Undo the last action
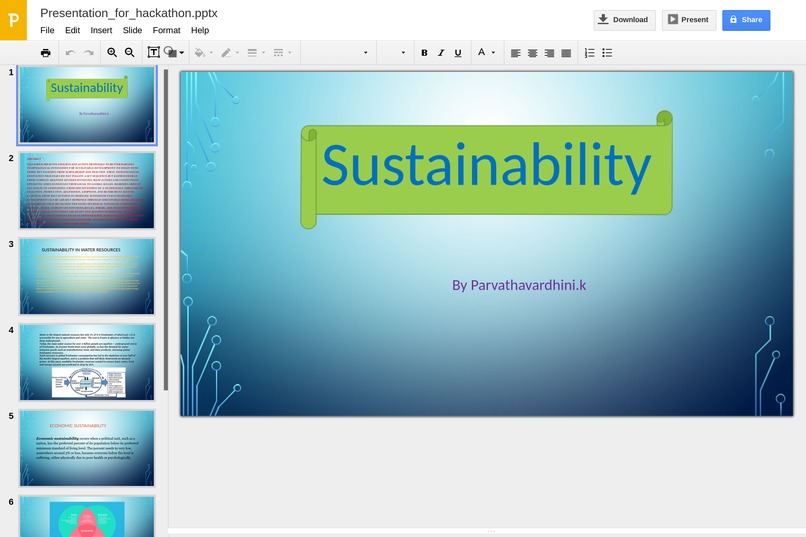This screenshot has width=806, height=537. click(x=70, y=52)
